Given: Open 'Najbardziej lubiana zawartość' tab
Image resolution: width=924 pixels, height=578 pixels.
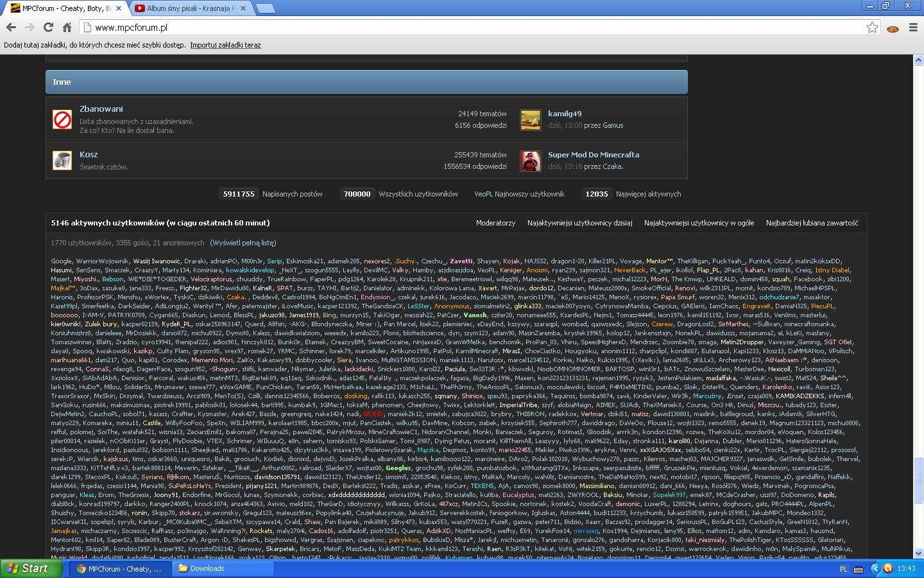Looking at the screenshot, I should point(812,223).
